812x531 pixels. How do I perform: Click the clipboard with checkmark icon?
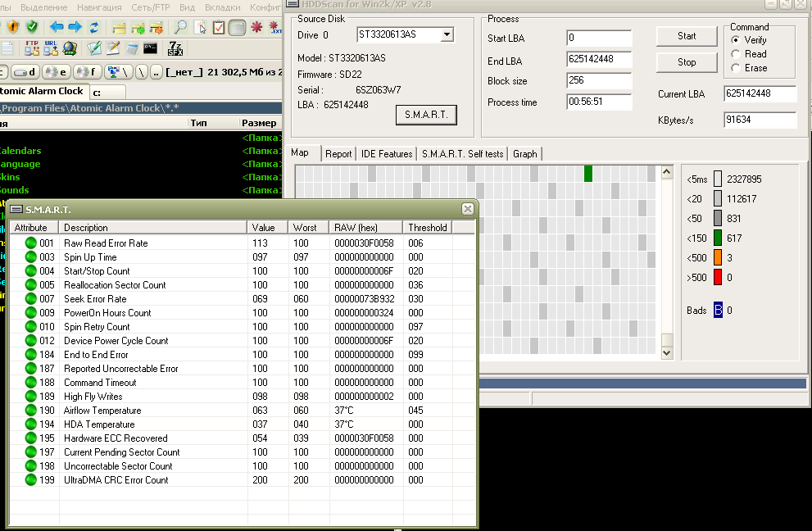[x=219, y=27]
